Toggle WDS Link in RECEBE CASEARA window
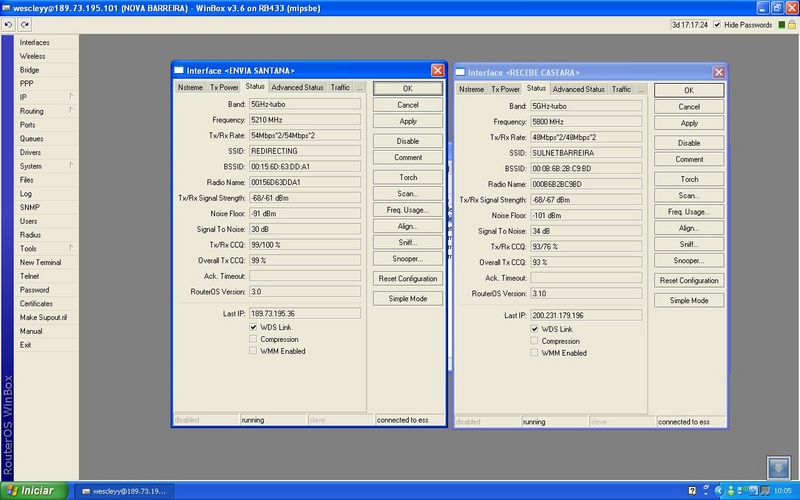The image size is (800, 500). 534,329
